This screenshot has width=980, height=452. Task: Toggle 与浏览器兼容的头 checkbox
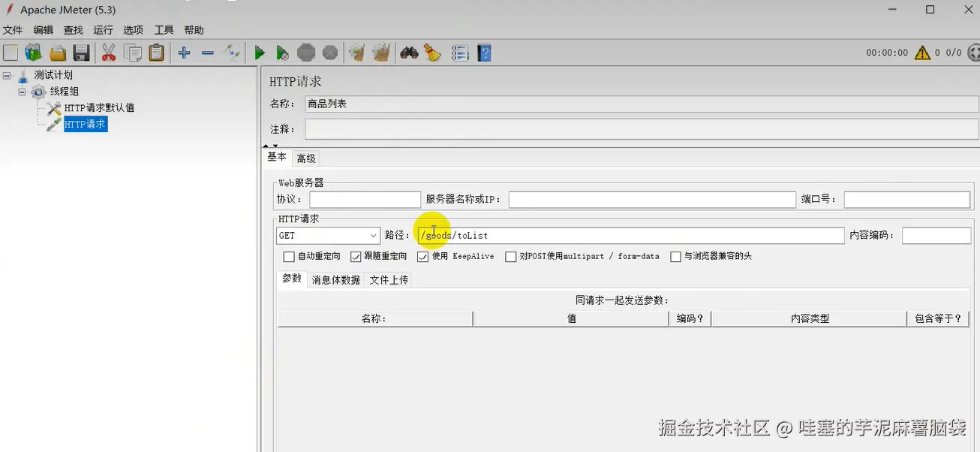click(676, 257)
